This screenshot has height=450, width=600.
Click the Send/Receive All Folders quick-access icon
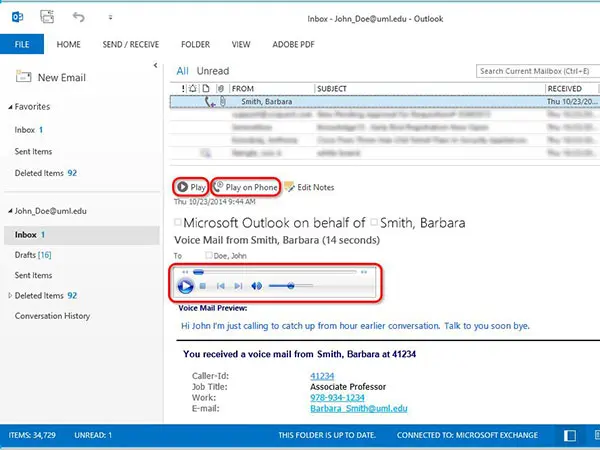coord(47,17)
